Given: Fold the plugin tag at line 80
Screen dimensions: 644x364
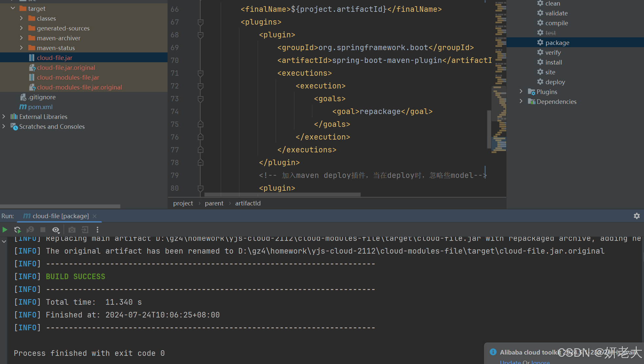Looking at the screenshot, I should click(x=201, y=188).
